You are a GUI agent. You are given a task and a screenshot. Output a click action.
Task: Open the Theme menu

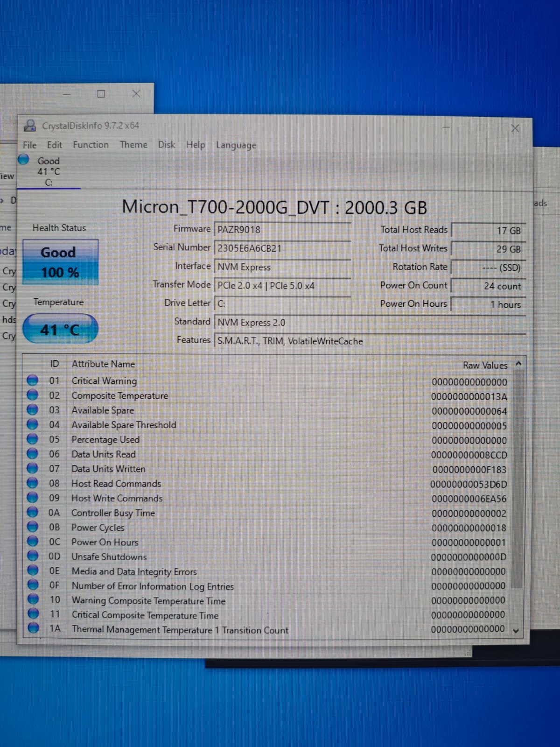[133, 145]
